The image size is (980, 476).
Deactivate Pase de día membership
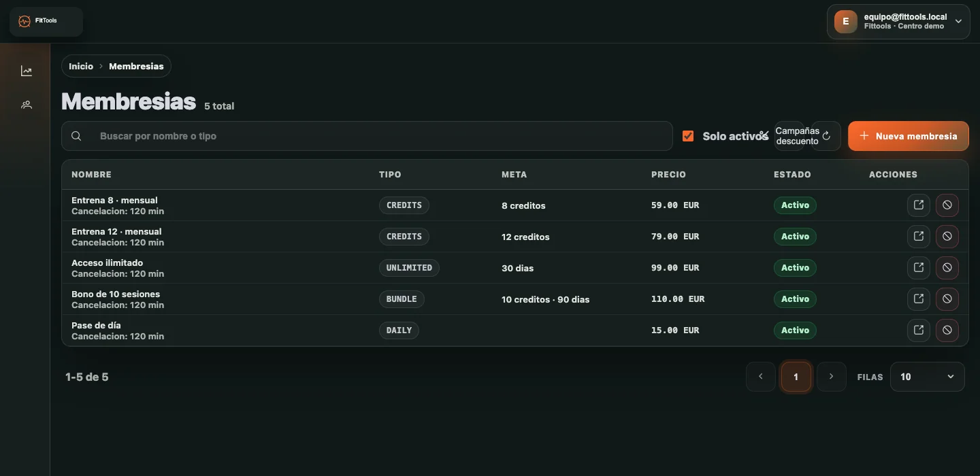[947, 330]
